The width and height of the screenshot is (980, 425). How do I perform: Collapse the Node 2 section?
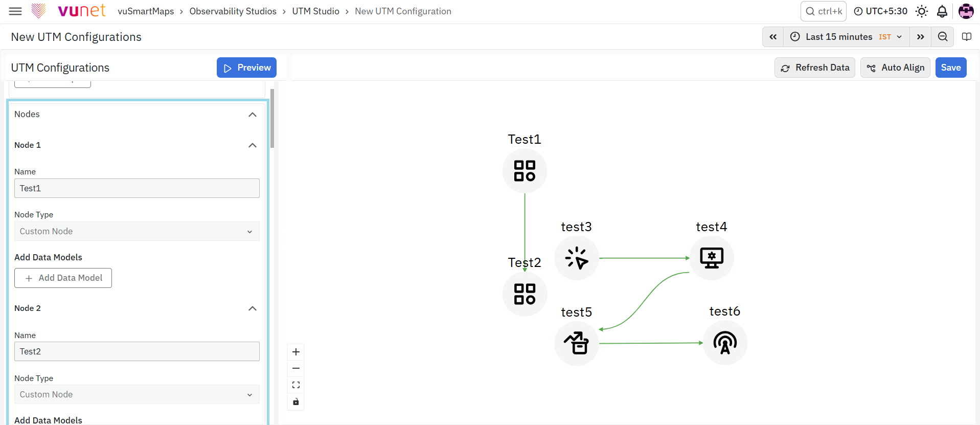click(253, 308)
